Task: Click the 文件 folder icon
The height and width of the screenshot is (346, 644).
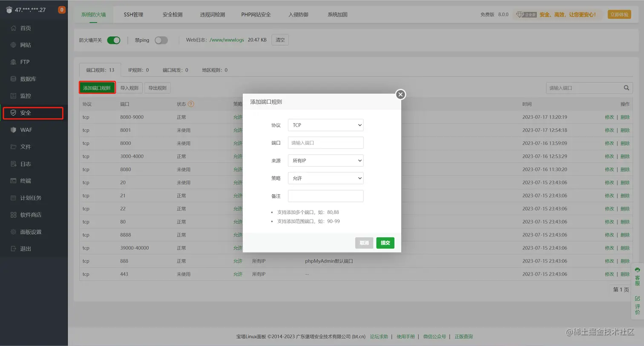Action: point(13,147)
